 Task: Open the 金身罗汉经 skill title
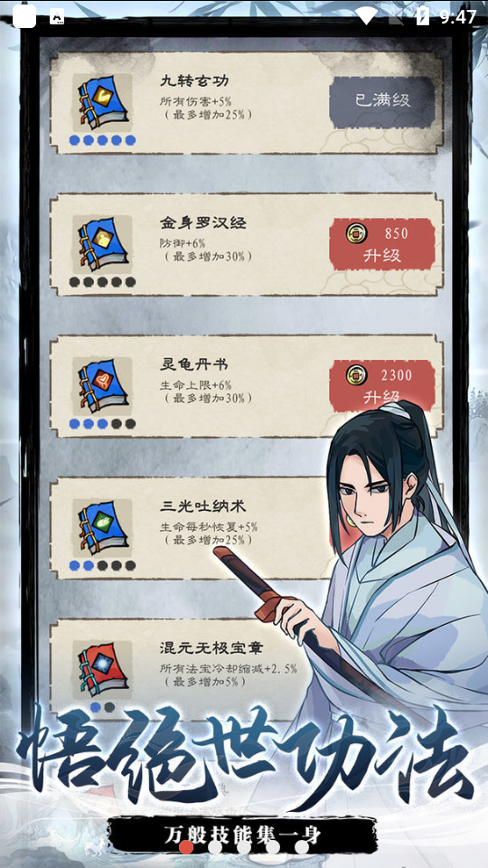point(203,223)
